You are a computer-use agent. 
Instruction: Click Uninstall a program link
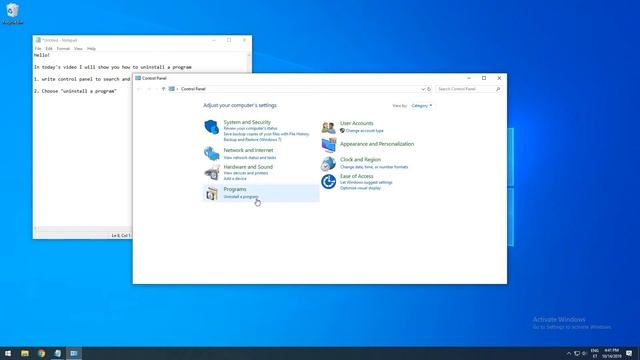pyautogui.click(x=241, y=197)
